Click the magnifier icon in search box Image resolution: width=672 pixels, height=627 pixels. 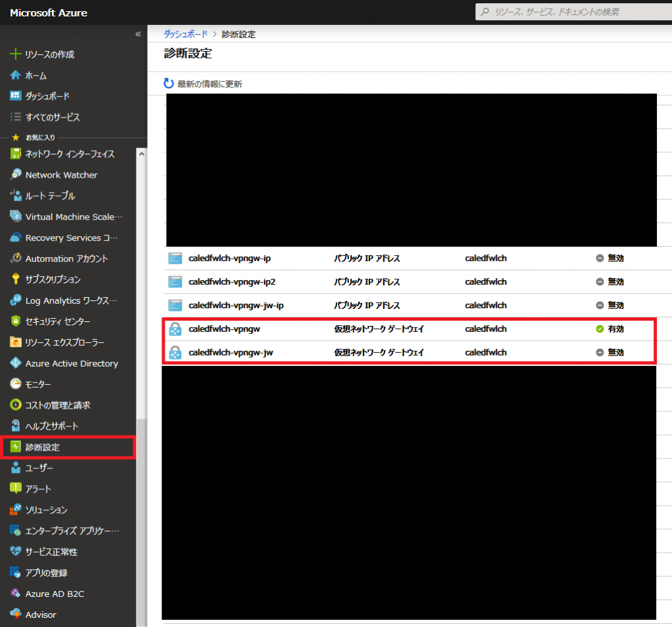[x=485, y=12]
